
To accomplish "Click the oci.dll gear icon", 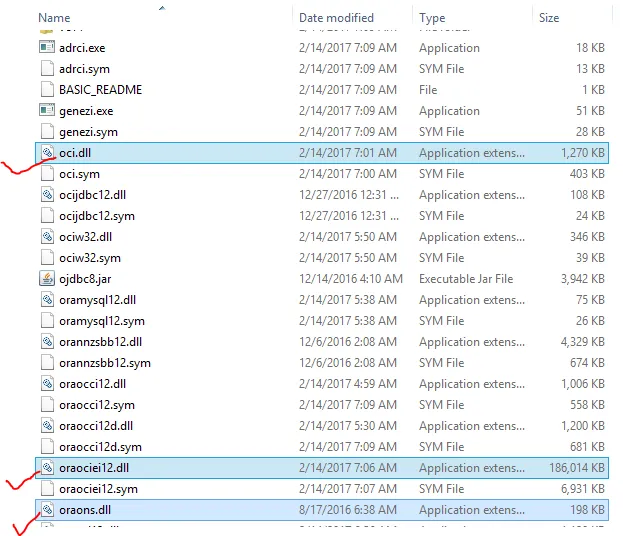I will [47, 153].
